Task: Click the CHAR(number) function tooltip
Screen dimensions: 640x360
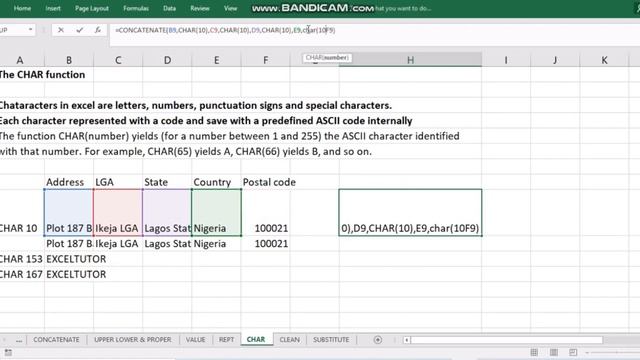Action: coord(327,58)
